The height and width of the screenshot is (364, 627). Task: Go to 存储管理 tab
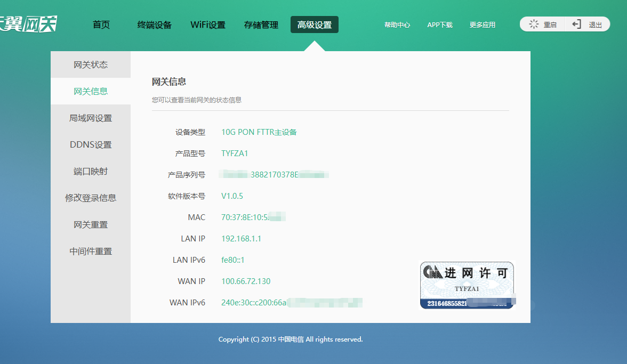point(261,25)
